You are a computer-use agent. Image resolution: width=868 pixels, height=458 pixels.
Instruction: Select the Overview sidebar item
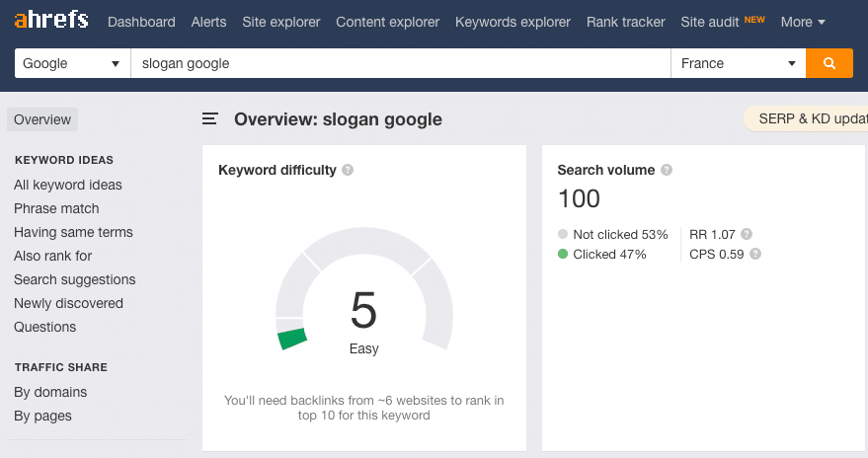42,119
